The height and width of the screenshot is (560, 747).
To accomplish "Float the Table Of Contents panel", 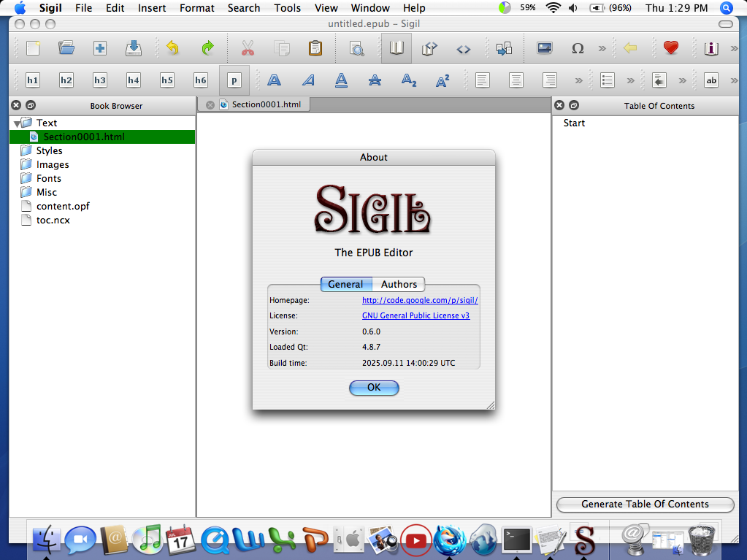I will tap(574, 105).
